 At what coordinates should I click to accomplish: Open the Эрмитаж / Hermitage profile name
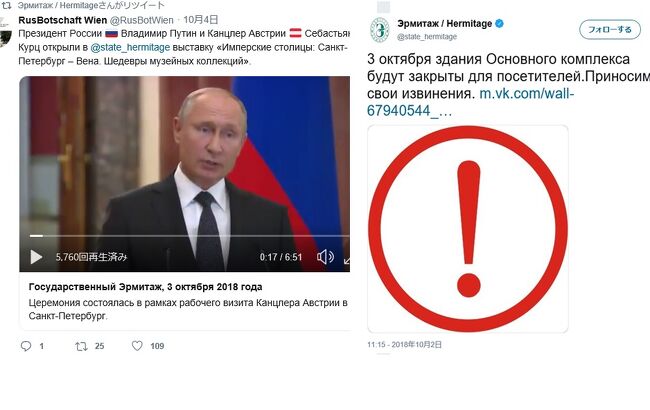point(444,24)
